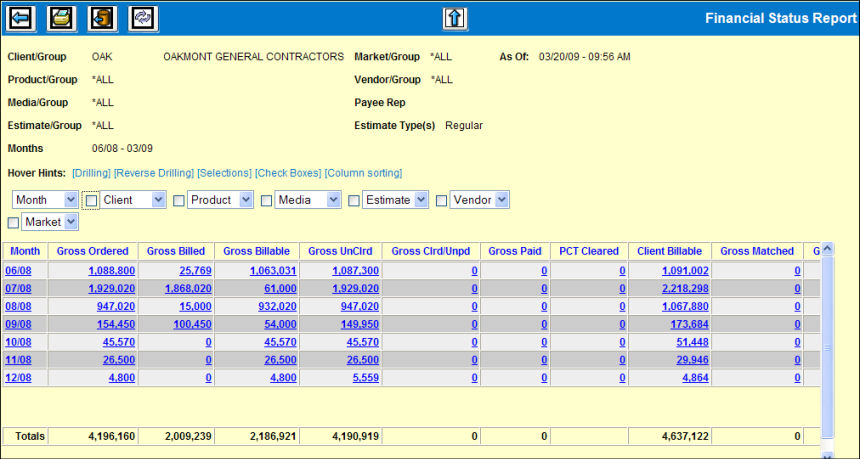Open Client Billable value 51,448
860x459 pixels.
coord(692,342)
